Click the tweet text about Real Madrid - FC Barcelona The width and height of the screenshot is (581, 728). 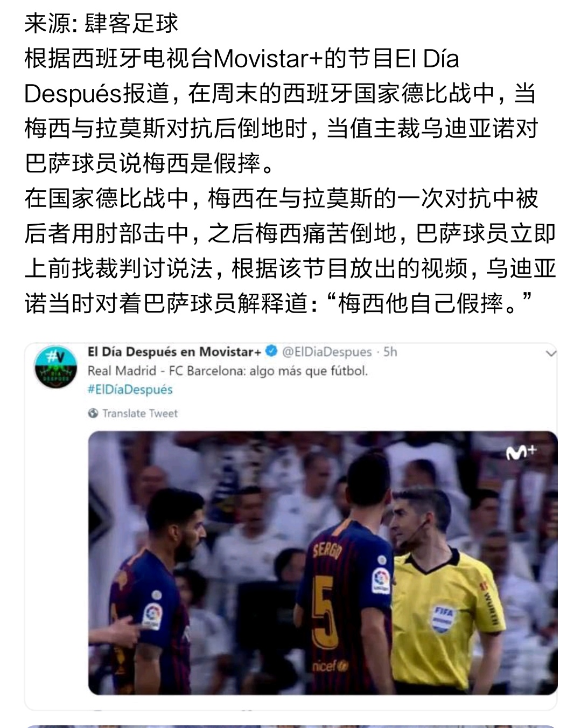click(228, 371)
